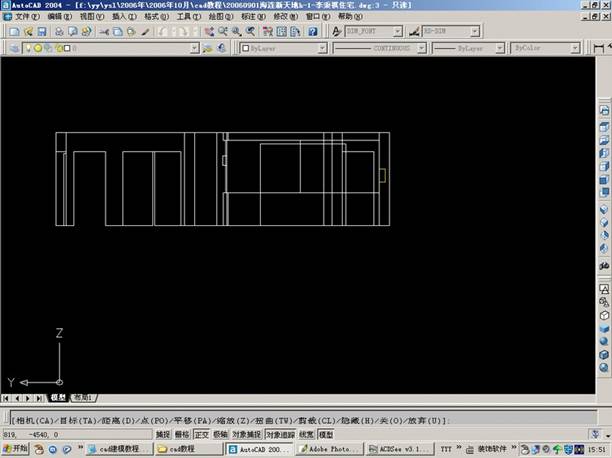Open the 绘图(D) Draw menu
612x458 pixels.
coord(220,17)
